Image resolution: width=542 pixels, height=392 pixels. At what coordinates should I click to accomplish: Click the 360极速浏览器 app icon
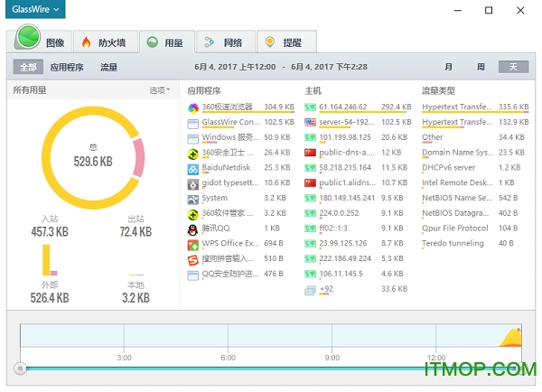tap(193, 107)
